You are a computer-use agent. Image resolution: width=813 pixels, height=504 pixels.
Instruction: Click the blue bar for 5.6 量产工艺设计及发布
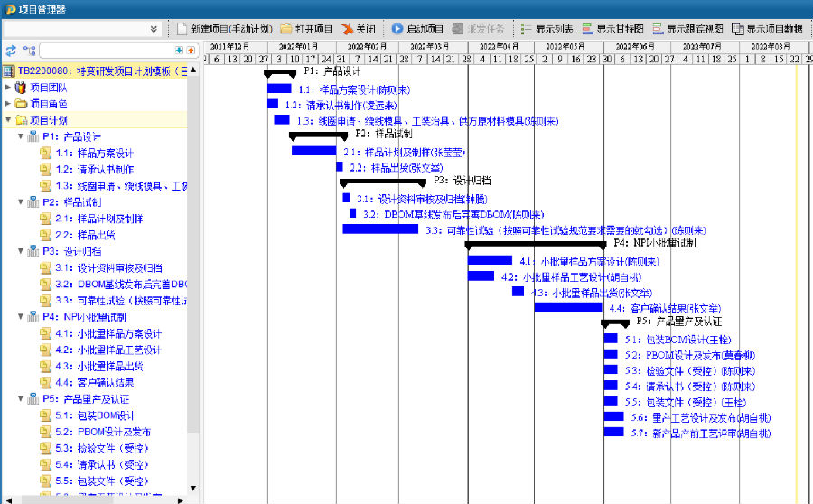click(x=614, y=415)
